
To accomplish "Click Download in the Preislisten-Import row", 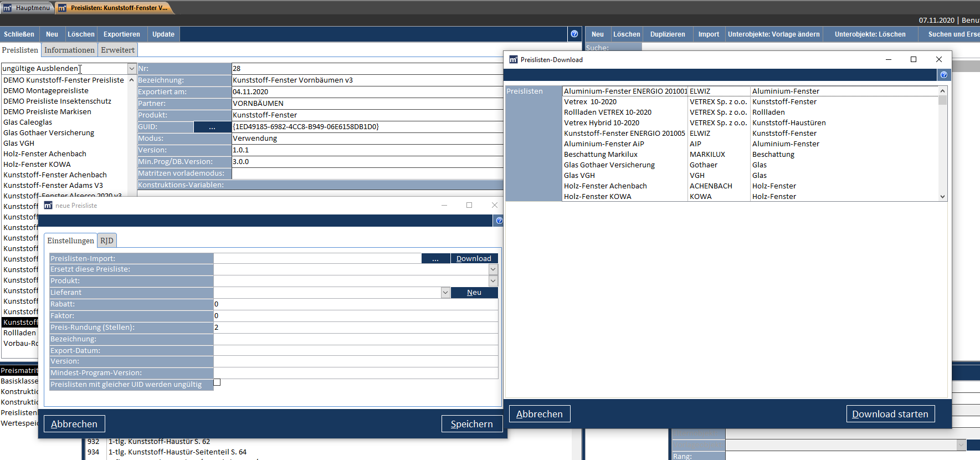I will click(474, 259).
